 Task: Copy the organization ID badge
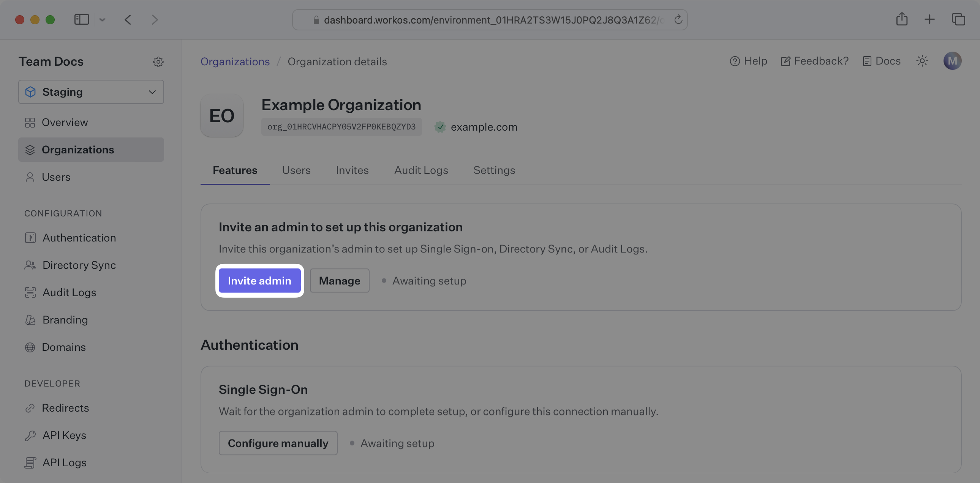click(341, 127)
